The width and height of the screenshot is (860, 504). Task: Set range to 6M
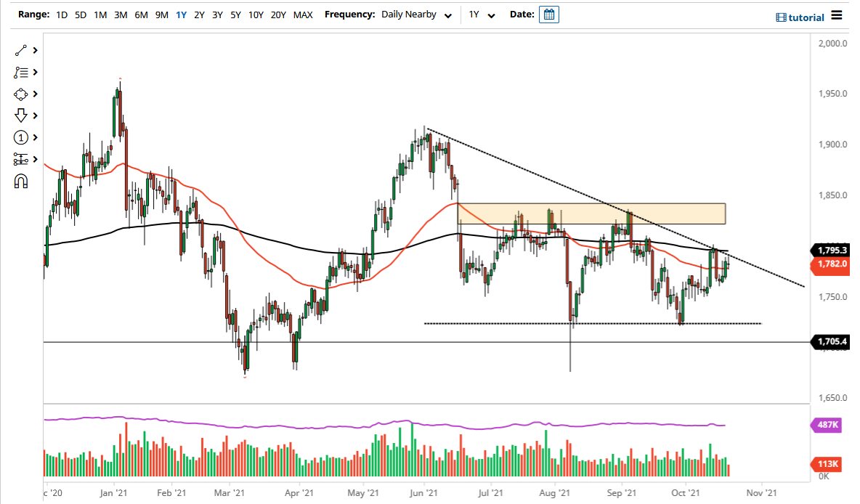141,15
